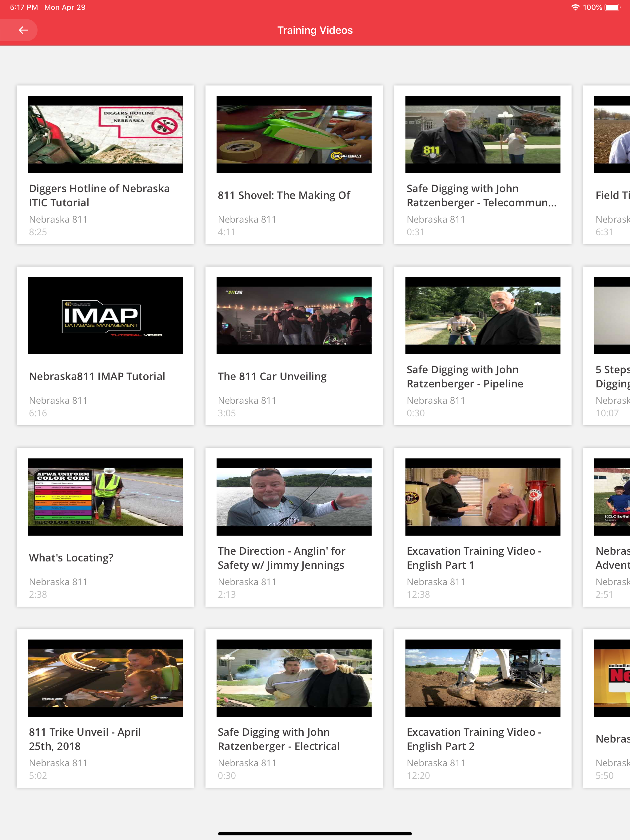Play the 811 Car Unveiling thumbnail
The image size is (630, 840).
tap(294, 315)
